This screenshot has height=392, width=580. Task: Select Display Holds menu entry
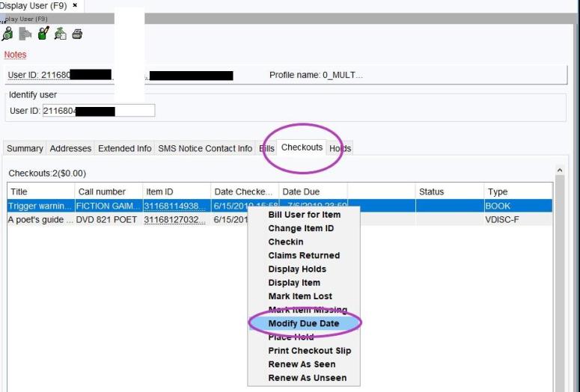[x=304, y=269]
